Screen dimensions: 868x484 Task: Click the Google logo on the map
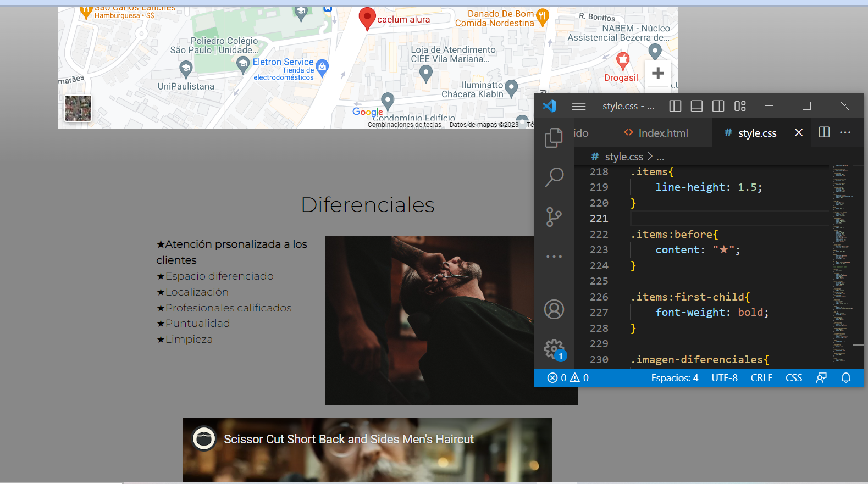pos(367,112)
